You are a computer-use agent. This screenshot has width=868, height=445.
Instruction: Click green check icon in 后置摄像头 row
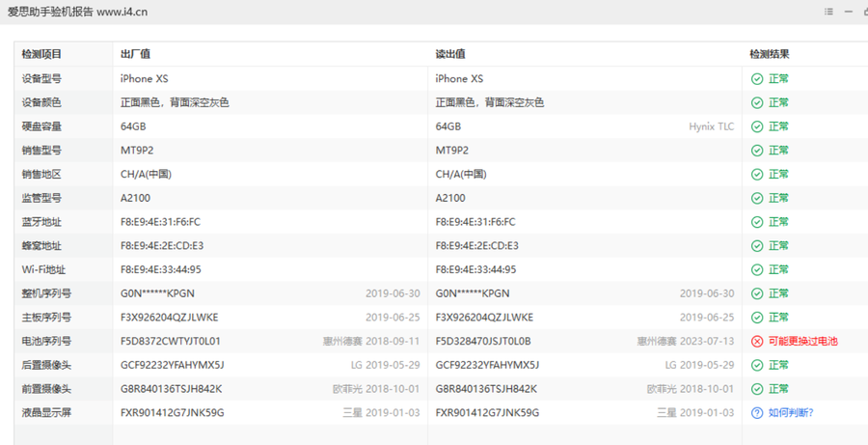pyautogui.click(x=757, y=365)
